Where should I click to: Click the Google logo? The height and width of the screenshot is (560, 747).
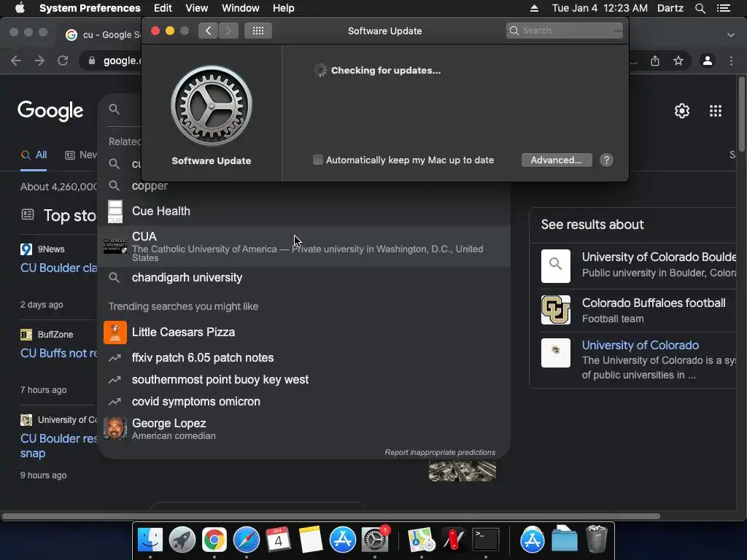tap(50, 111)
